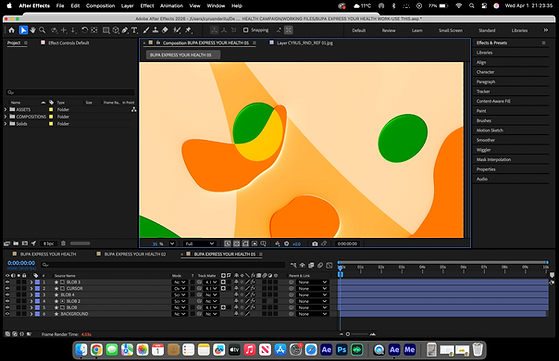Delete selected project item trash icon
Viewport: 559px width, 361px height.
click(x=63, y=243)
